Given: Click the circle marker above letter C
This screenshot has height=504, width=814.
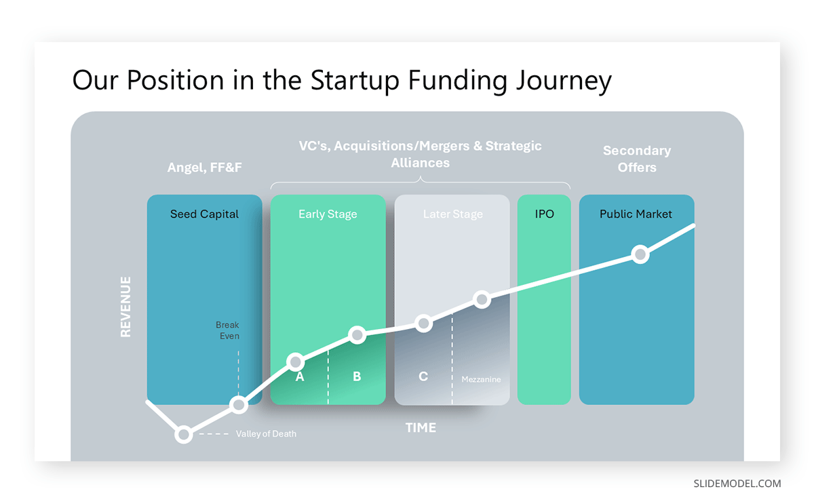Looking at the screenshot, I should coord(423,323).
